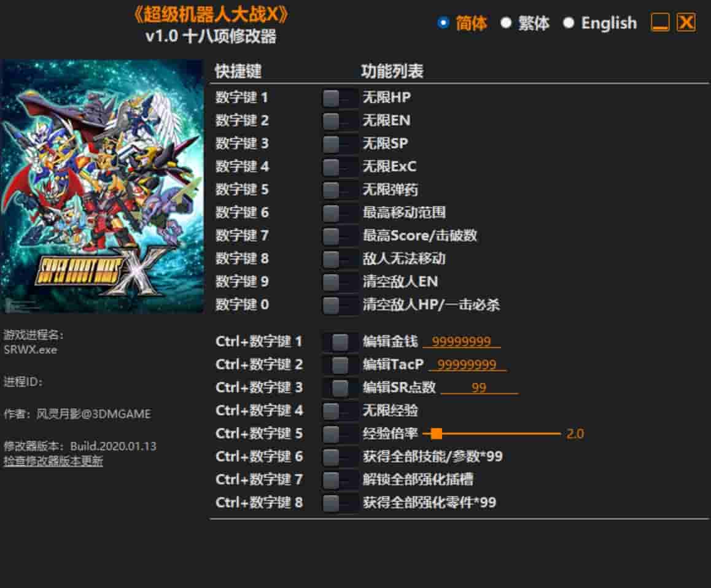Switch language to 繁体
The height and width of the screenshot is (588, 711).
506,23
